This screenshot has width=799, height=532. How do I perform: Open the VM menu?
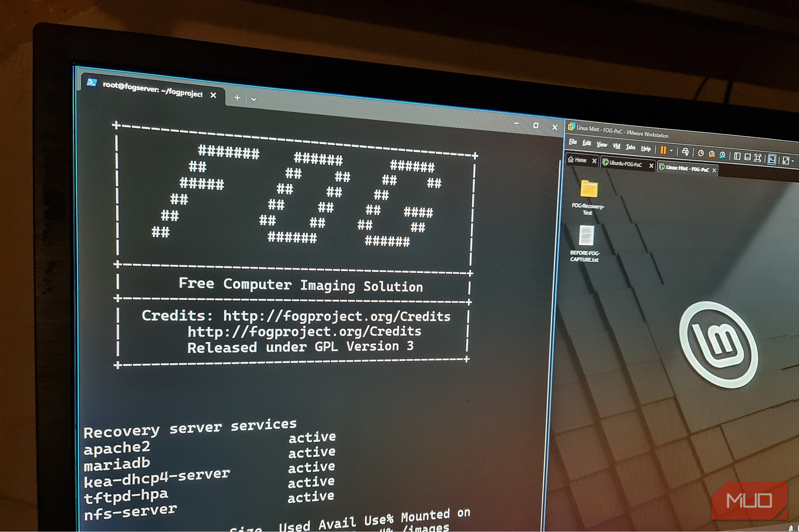click(x=616, y=146)
